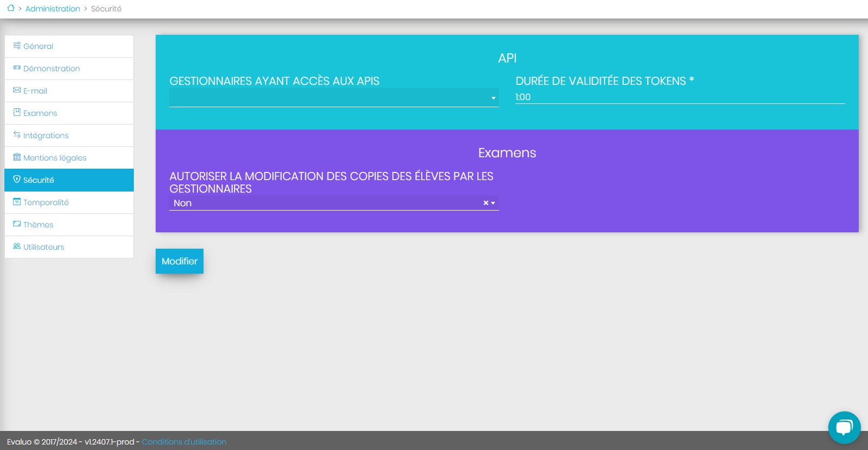Click the Utilisateurs people icon
This screenshot has width=868, height=450.
(x=17, y=246)
